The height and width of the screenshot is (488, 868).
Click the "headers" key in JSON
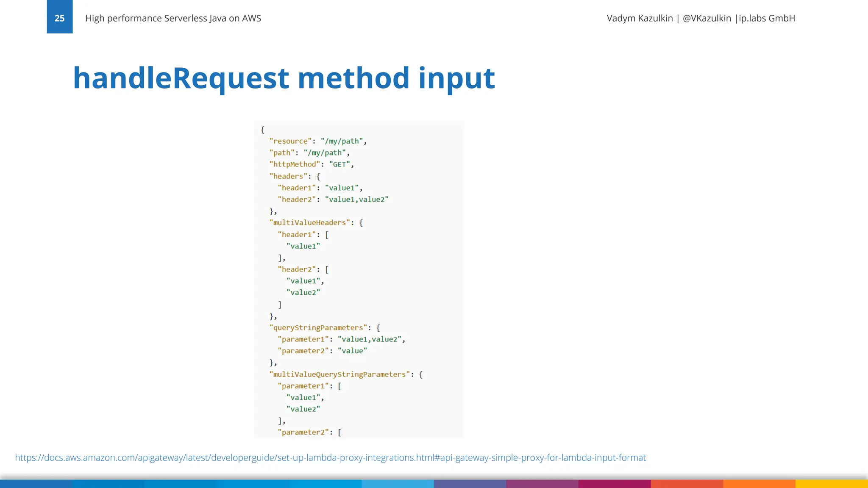pos(288,176)
